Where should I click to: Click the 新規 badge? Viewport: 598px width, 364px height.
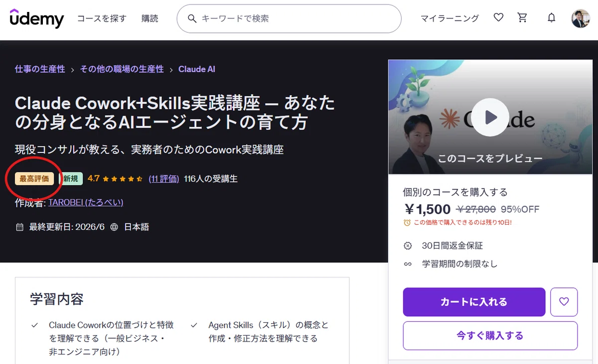pyautogui.click(x=71, y=179)
